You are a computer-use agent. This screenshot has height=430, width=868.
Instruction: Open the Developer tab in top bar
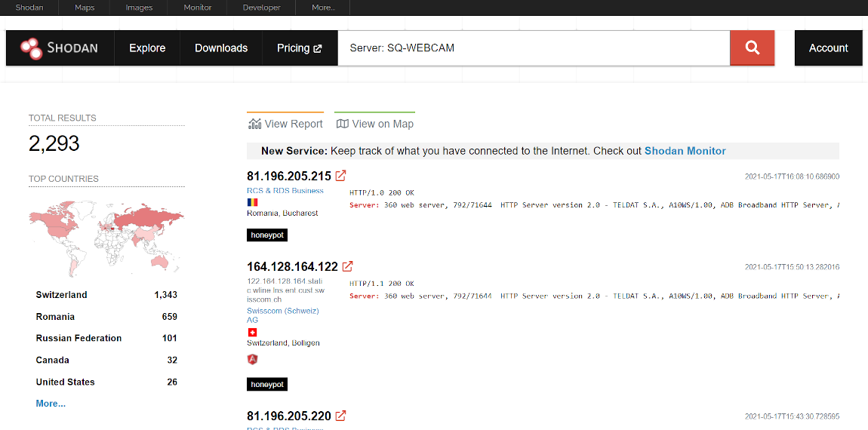(261, 8)
